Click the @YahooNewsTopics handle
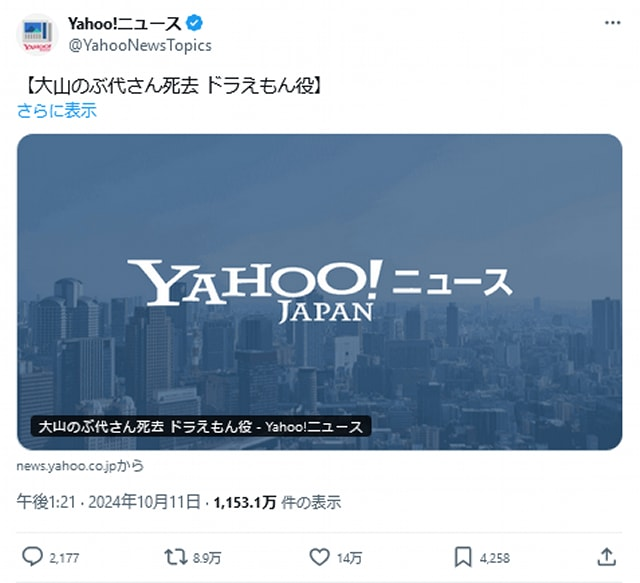The width and height of the screenshot is (640, 583). tap(140, 45)
